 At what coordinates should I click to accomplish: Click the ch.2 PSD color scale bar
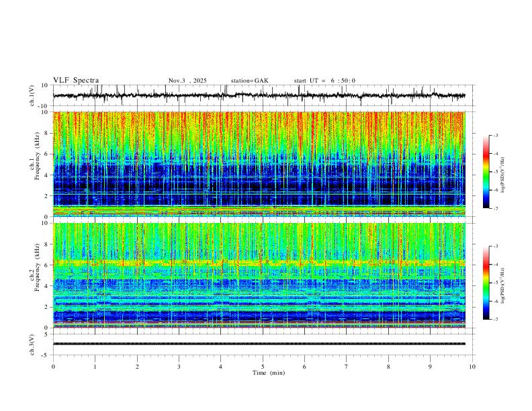486,283
